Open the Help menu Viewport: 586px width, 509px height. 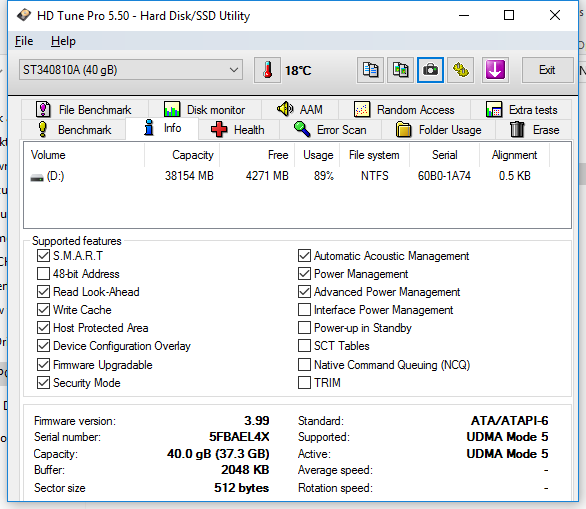click(x=63, y=41)
